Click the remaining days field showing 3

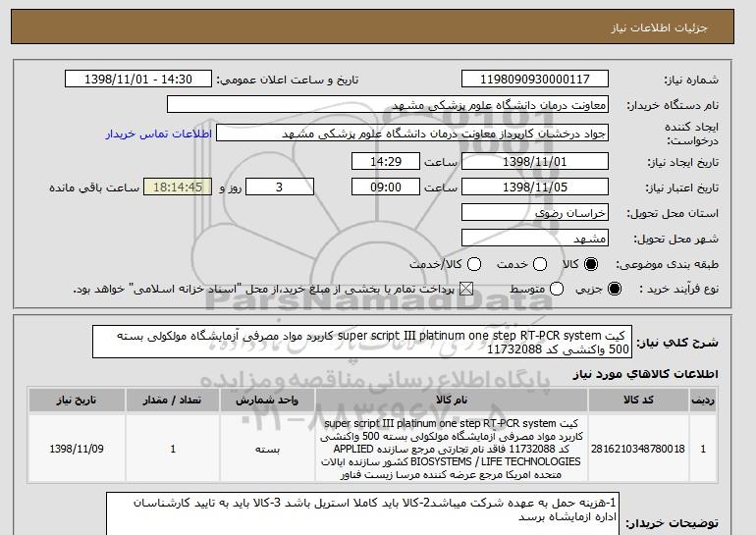pyautogui.click(x=280, y=187)
